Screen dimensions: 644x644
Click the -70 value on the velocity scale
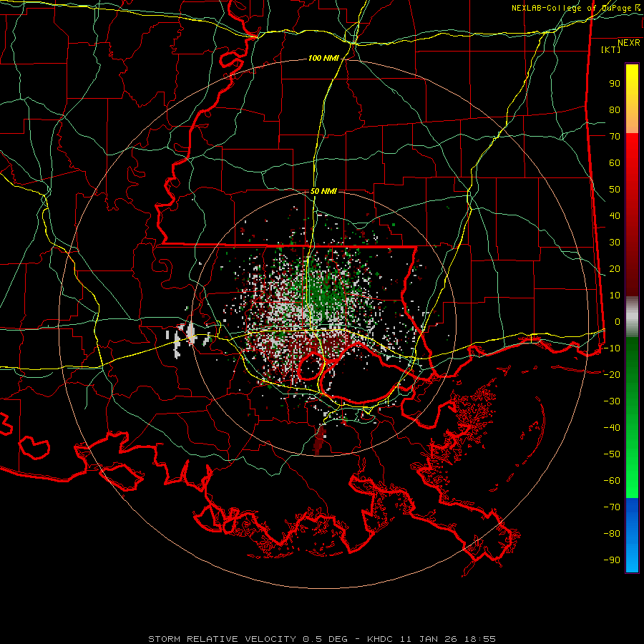tap(612, 507)
